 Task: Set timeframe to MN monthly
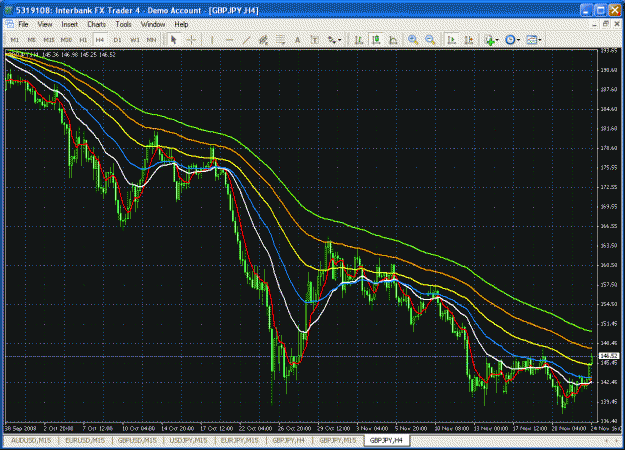coord(151,40)
